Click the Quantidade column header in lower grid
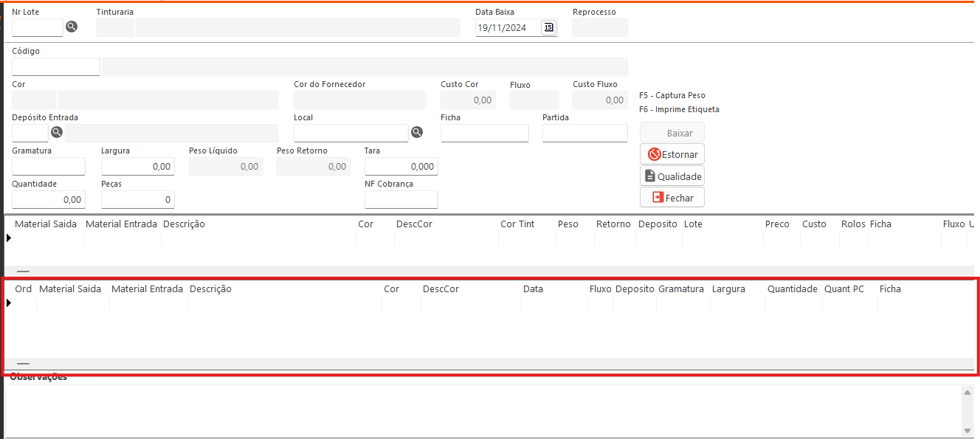The image size is (980, 439). pos(792,288)
